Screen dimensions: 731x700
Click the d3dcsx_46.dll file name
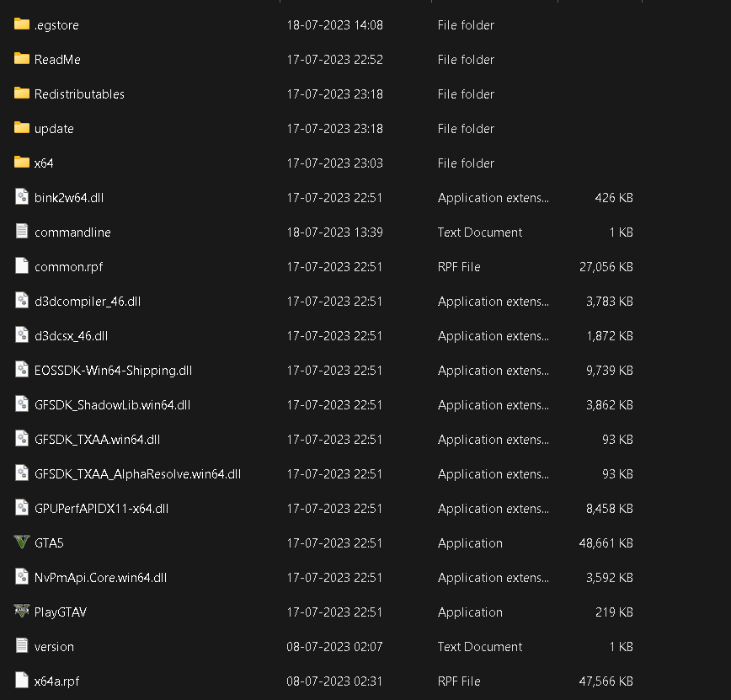(72, 336)
